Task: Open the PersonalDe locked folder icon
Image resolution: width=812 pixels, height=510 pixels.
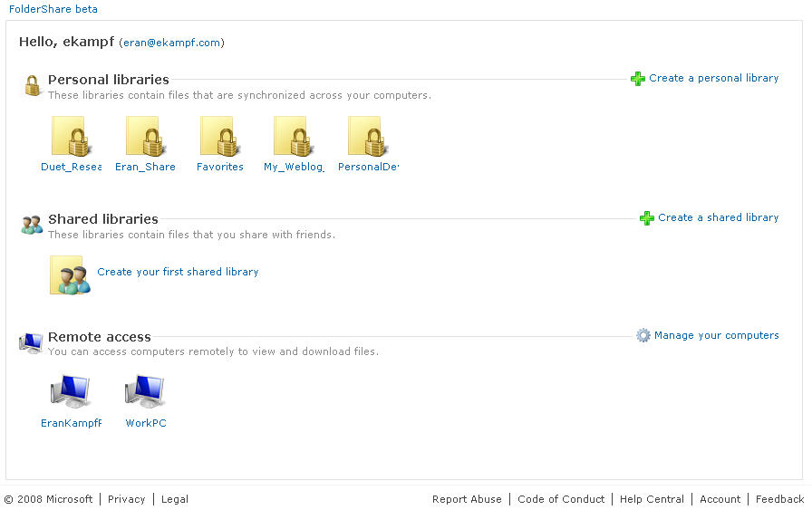Action: tap(368, 136)
